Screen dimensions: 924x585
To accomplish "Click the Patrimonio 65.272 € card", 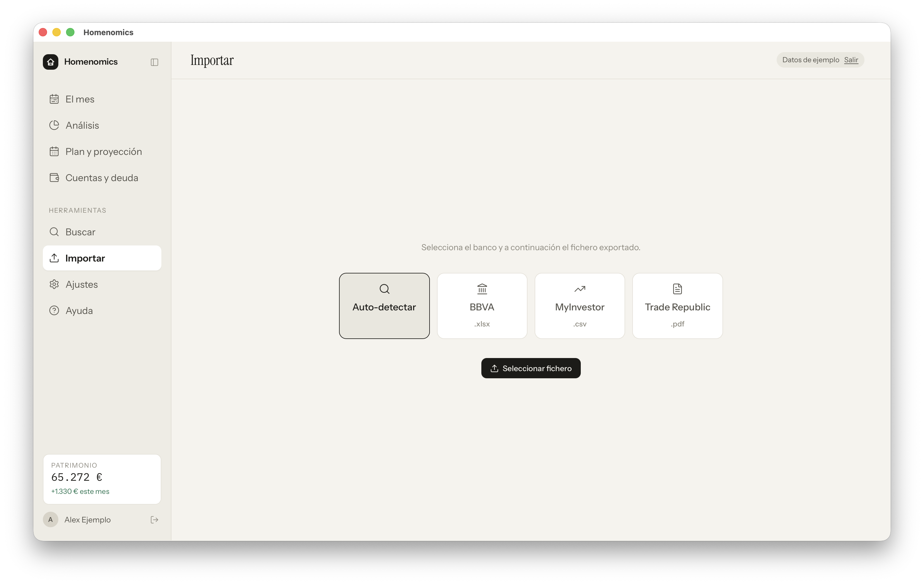I will pos(102,479).
